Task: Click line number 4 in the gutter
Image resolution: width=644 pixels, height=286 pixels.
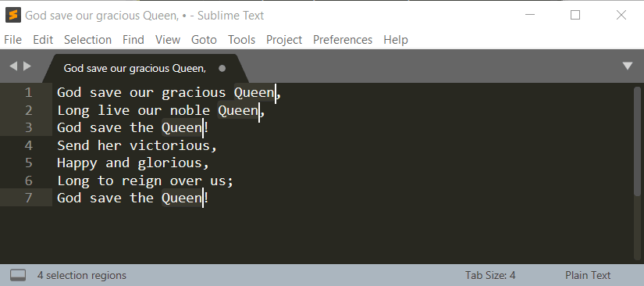Action: click(28, 145)
